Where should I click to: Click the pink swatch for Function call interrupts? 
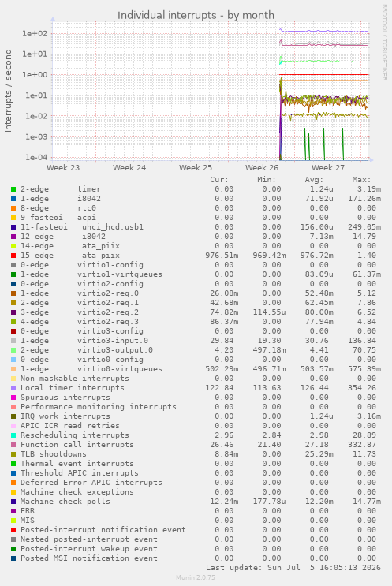click(13, 445)
